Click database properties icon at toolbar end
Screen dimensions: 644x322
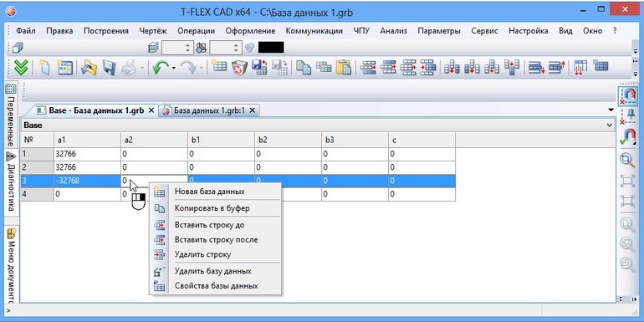click(600, 67)
